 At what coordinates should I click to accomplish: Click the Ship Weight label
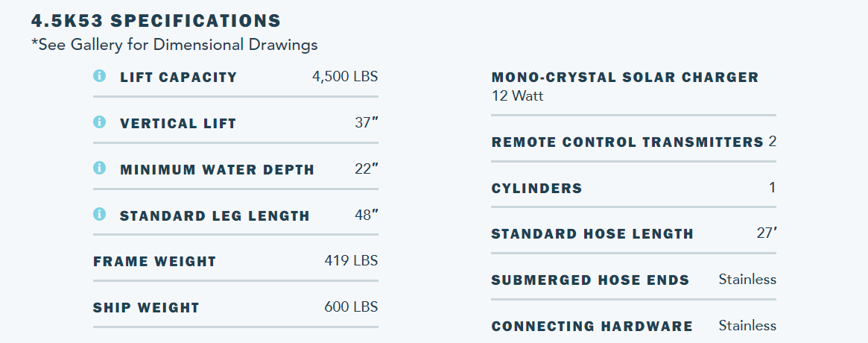click(146, 308)
